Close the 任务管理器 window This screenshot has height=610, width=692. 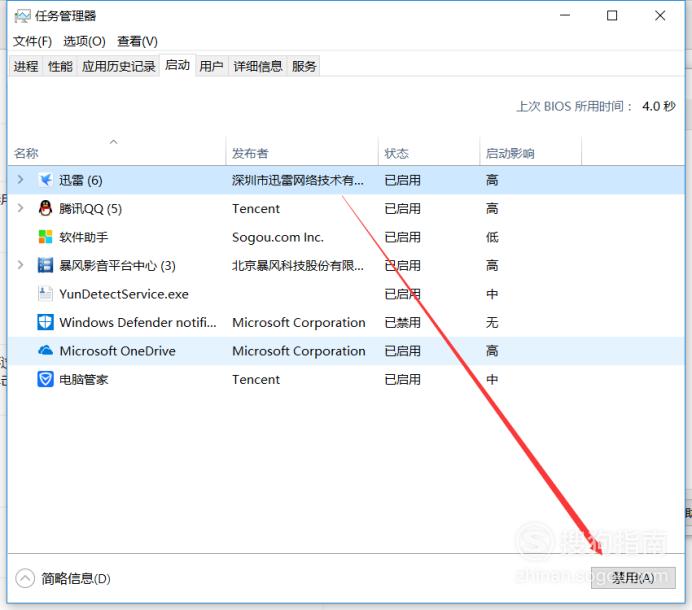coord(660,16)
